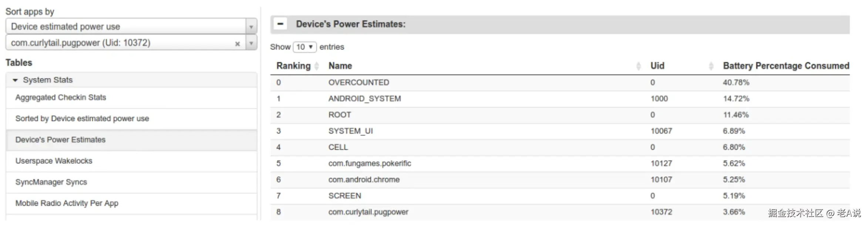The width and height of the screenshot is (868, 225).
Task: Select the com.android.chrome table row
Action: 364,179
